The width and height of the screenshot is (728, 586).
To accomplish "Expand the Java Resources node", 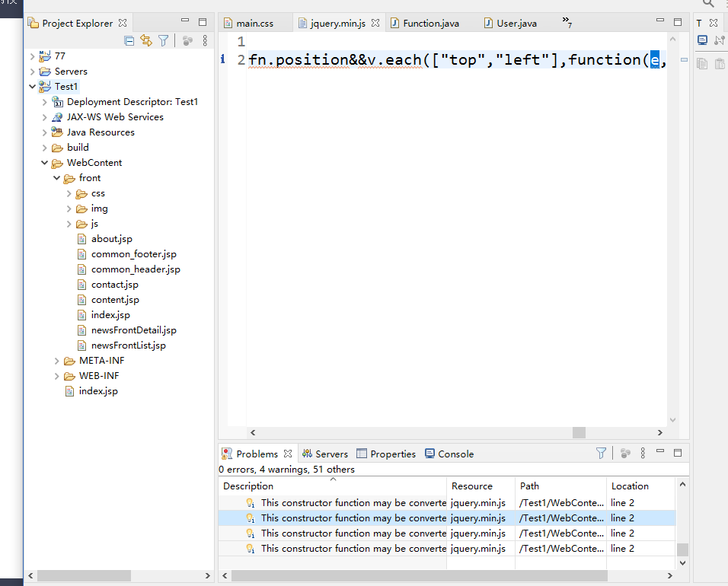I will click(x=45, y=132).
